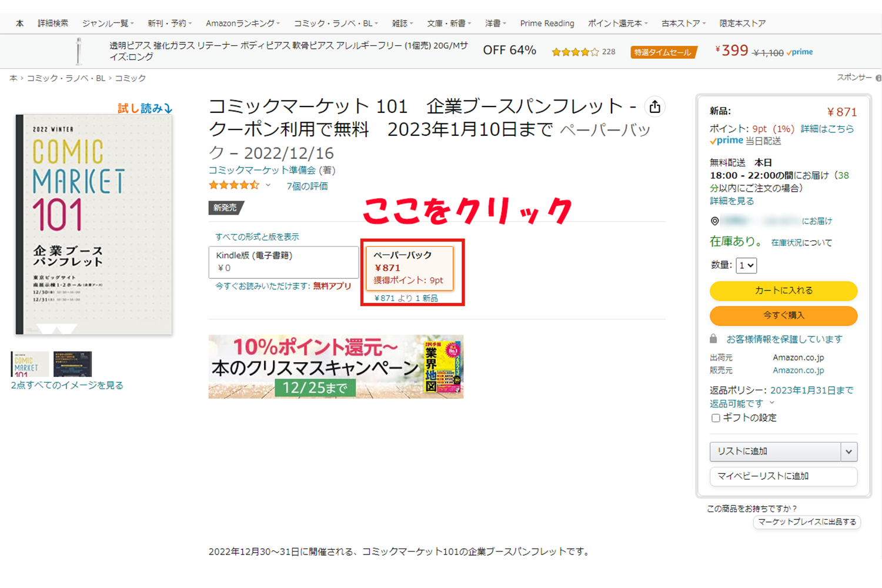Expand the star rating breakdown chevron
Image resolution: width=882 pixels, height=588 pixels.
[x=268, y=186]
